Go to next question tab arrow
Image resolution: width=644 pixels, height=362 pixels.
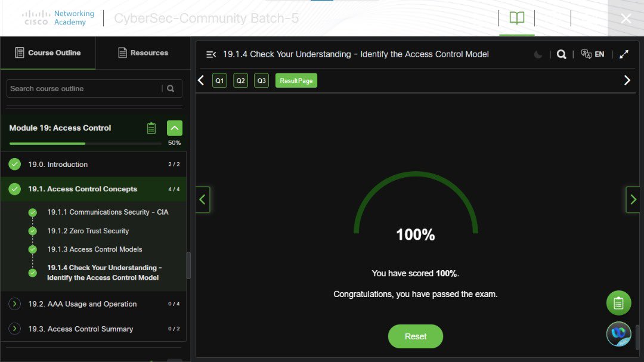tap(627, 81)
